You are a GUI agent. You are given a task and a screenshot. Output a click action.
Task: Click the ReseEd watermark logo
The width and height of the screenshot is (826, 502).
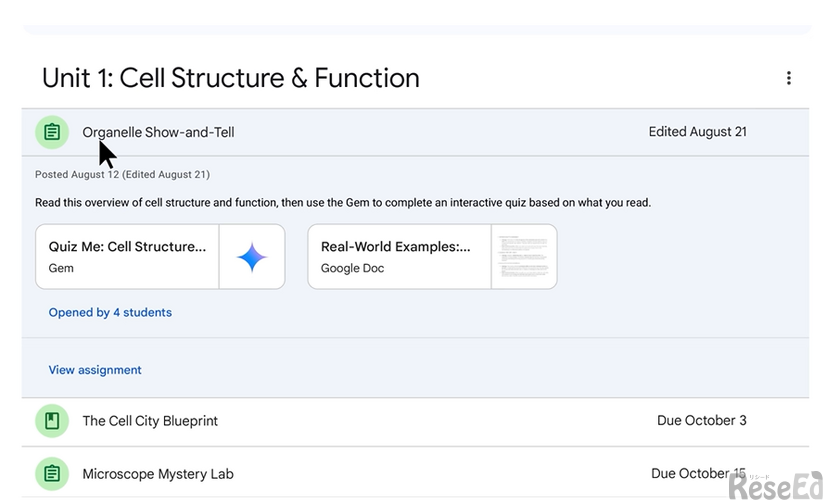tap(775, 485)
